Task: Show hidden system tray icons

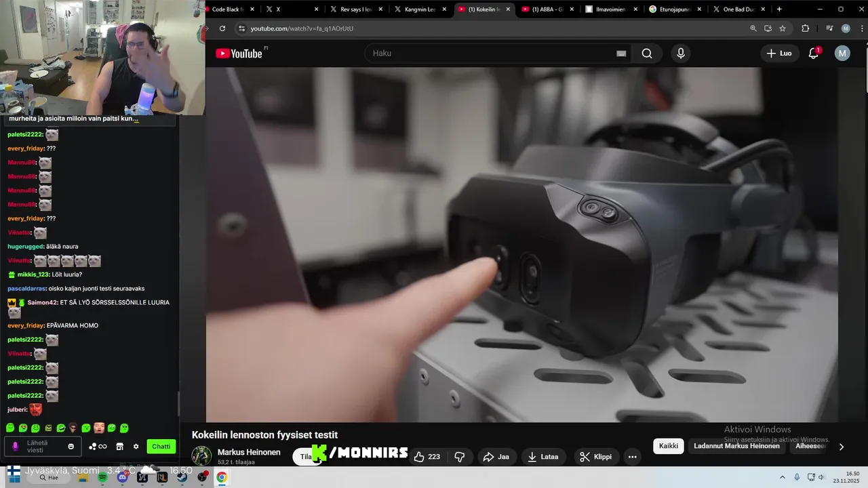Action: point(783,477)
